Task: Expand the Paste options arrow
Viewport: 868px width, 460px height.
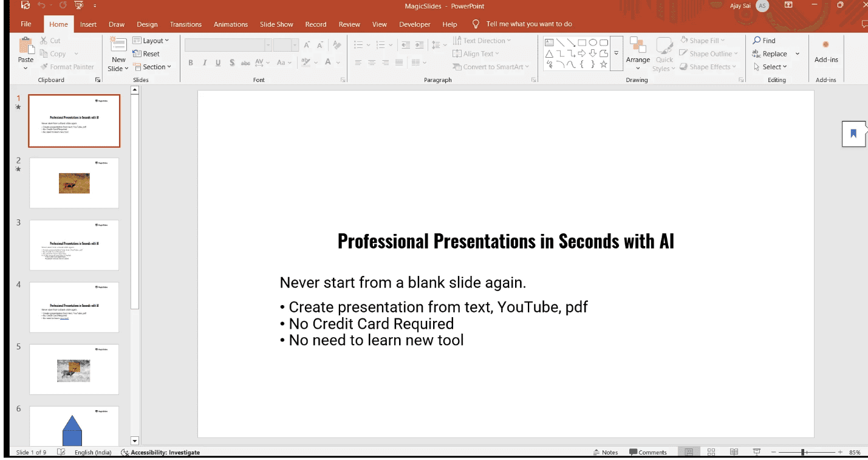Action: pyautogui.click(x=26, y=68)
